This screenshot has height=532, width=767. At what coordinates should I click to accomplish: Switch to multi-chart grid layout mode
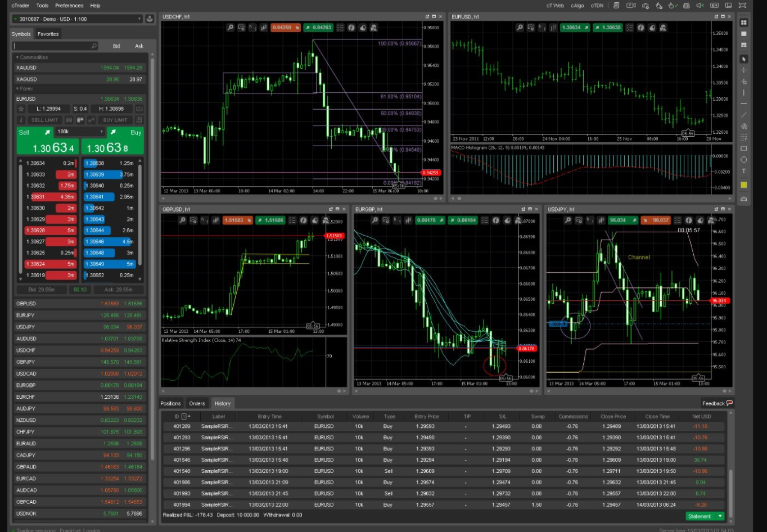(743, 22)
